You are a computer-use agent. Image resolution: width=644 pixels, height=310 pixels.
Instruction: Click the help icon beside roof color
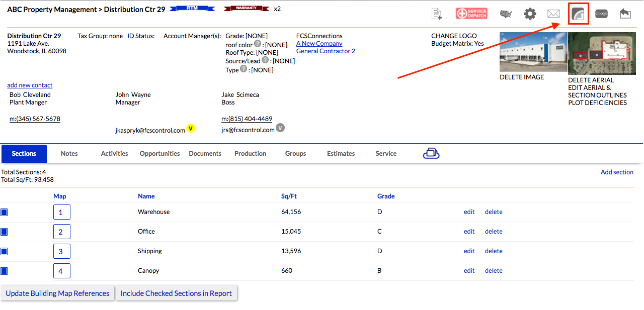(258, 44)
